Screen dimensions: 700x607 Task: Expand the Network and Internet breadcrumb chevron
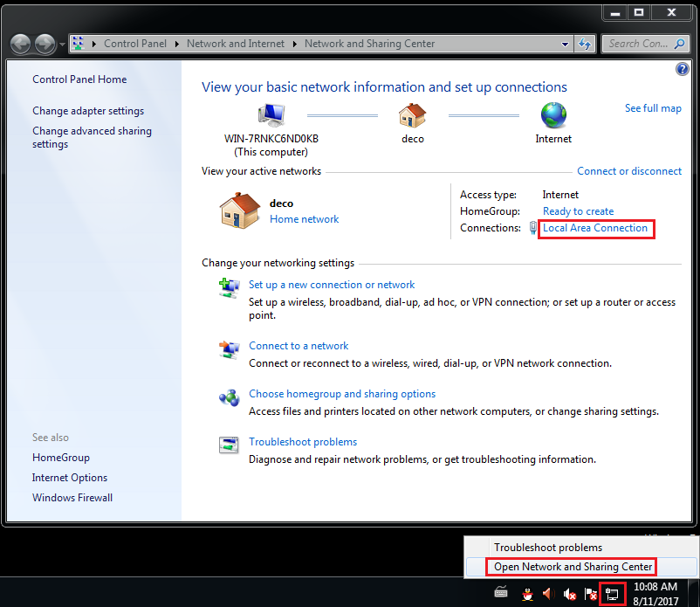point(296,43)
